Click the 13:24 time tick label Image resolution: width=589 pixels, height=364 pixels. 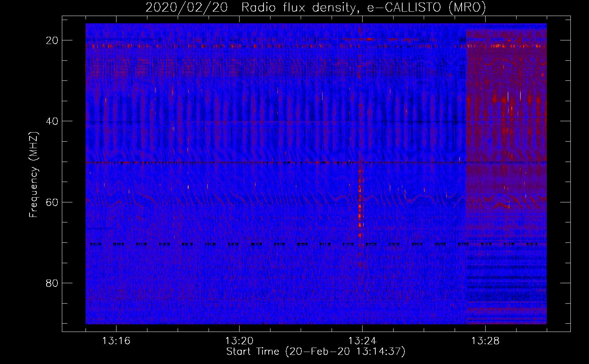[362, 341]
